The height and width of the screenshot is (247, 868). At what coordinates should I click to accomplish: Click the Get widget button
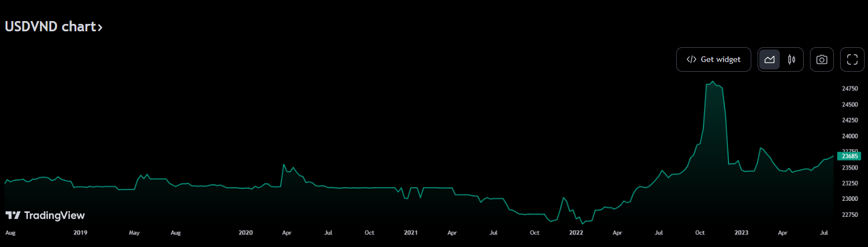click(714, 60)
